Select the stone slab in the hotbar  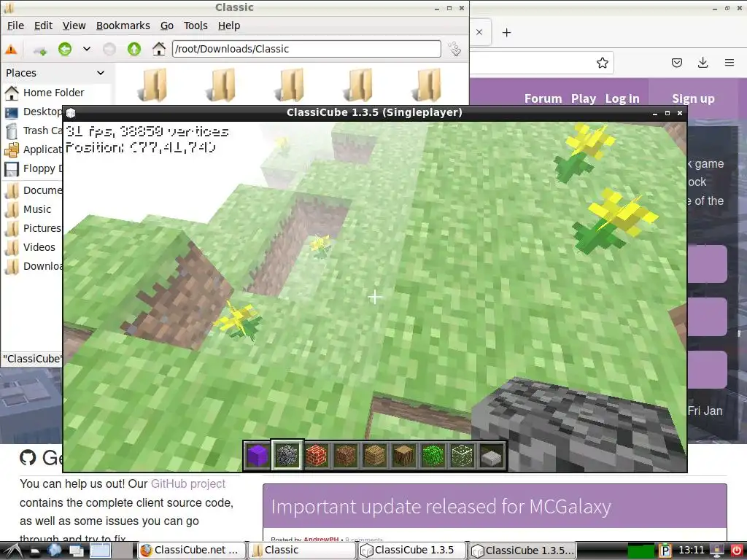point(492,455)
